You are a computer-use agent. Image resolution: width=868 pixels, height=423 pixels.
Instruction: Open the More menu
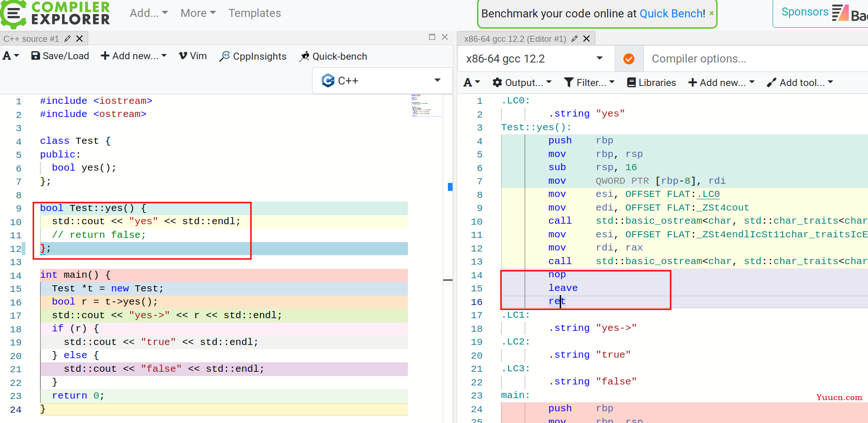(198, 13)
